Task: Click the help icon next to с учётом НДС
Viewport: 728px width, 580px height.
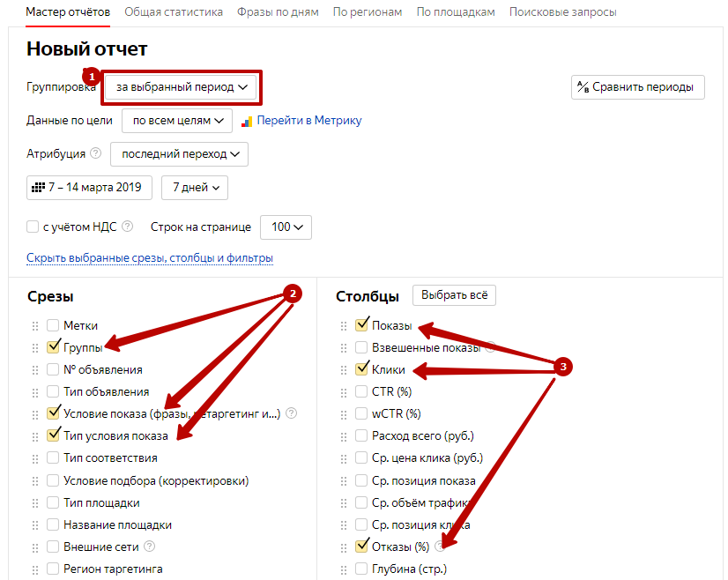Action: (127, 227)
